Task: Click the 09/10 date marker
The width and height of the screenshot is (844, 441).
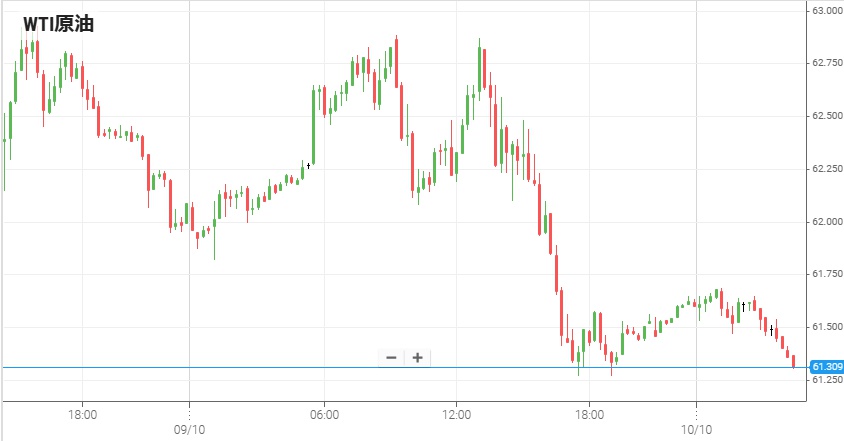Action: [189, 428]
